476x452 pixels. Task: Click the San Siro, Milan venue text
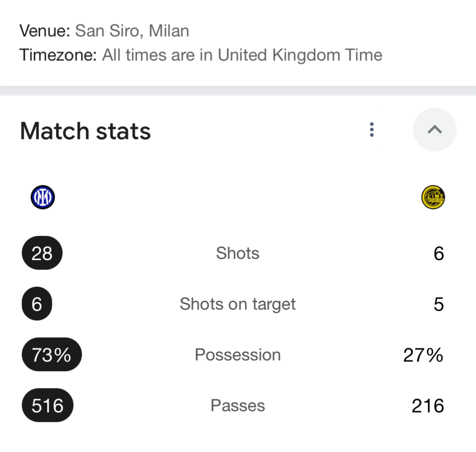click(x=132, y=31)
